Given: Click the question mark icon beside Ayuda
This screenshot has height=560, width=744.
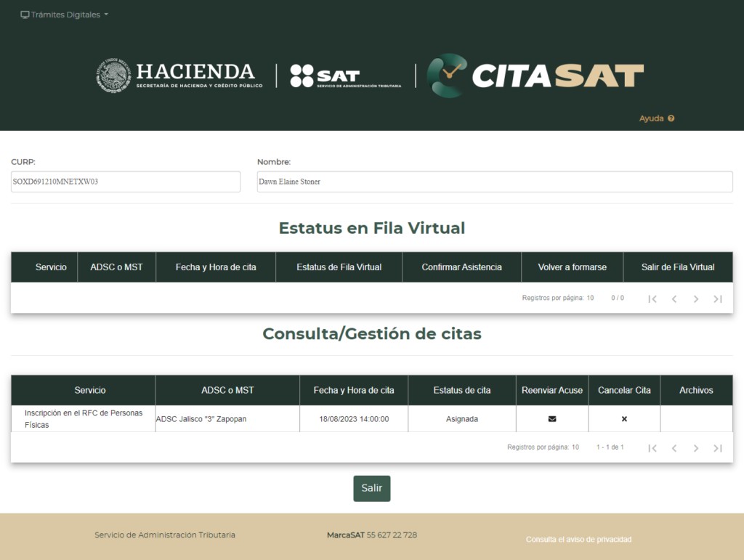Looking at the screenshot, I should point(671,118).
